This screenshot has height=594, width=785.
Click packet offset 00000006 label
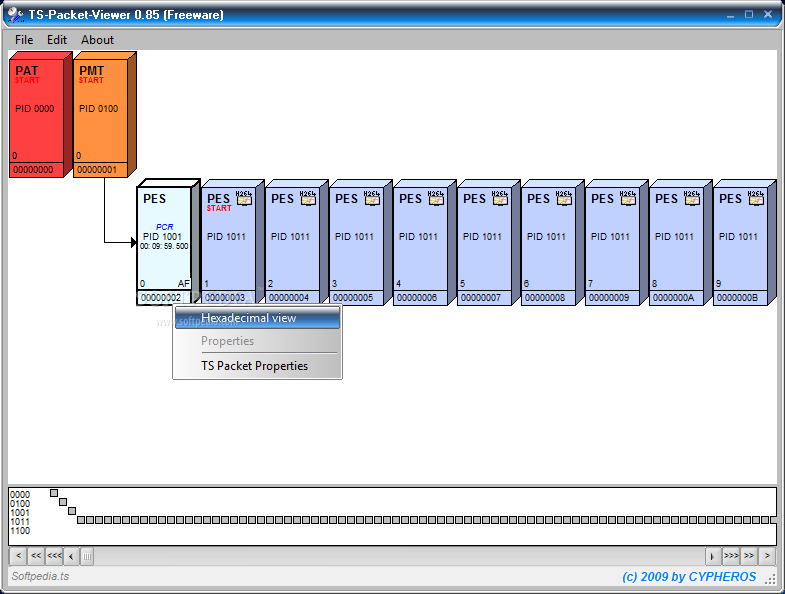417,298
